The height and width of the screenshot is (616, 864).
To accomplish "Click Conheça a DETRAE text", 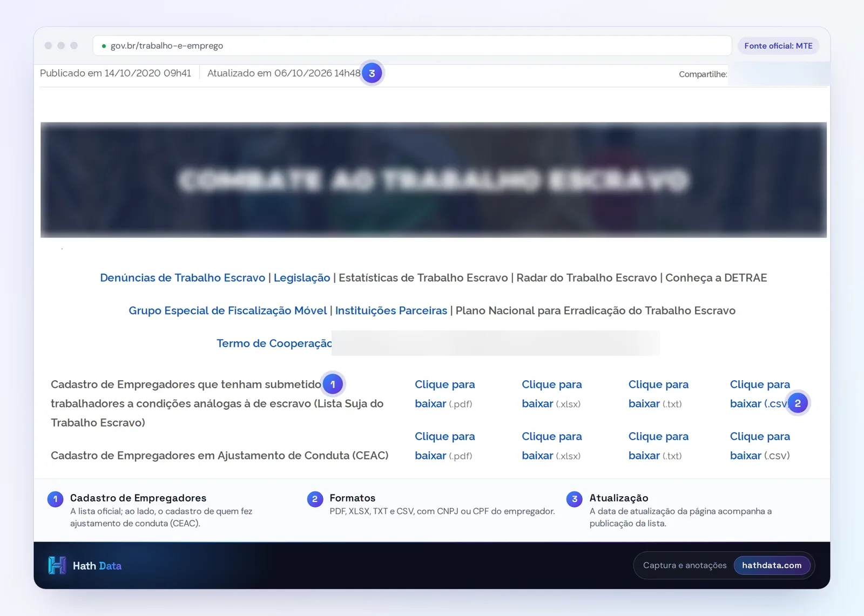I will tap(716, 278).
